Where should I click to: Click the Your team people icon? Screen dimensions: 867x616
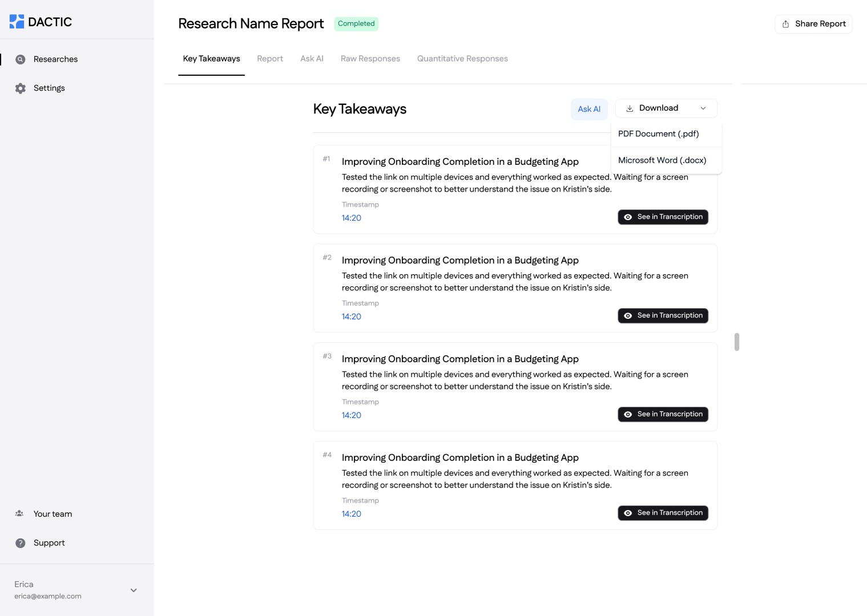19,514
